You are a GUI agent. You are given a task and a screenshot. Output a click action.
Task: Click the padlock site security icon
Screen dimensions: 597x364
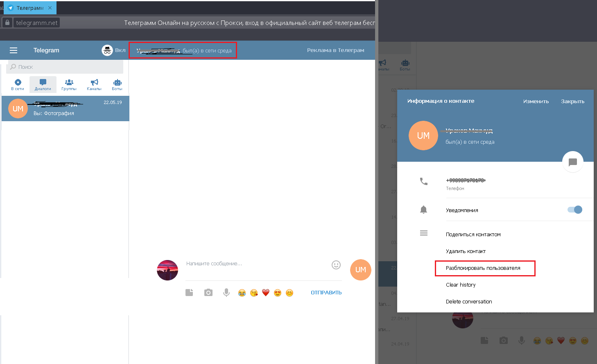point(7,23)
